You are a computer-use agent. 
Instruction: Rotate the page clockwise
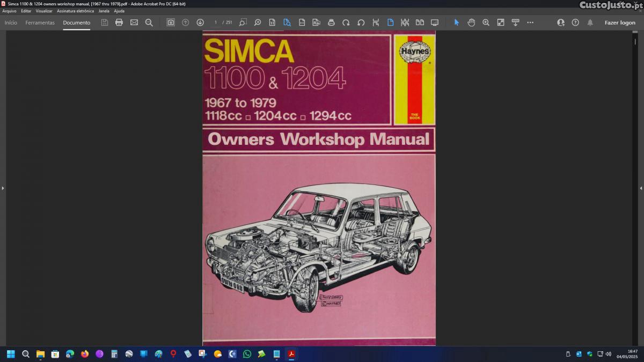(346, 23)
